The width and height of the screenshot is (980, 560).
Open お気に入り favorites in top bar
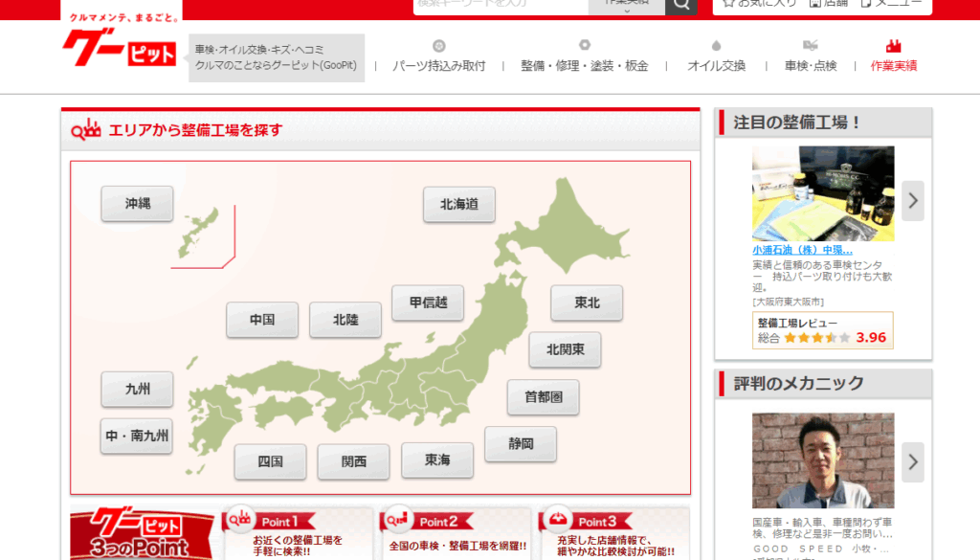click(x=759, y=4)
